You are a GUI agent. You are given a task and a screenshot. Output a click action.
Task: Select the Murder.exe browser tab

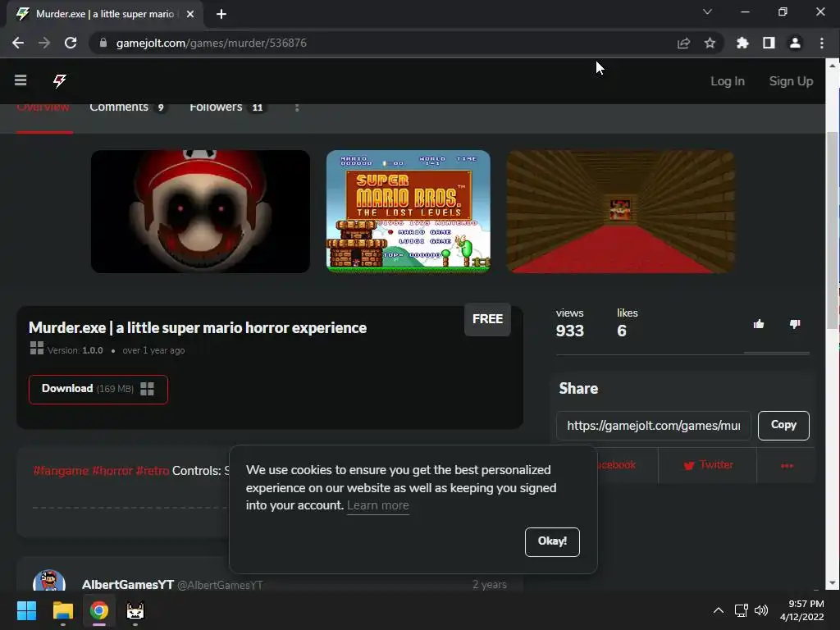pos(105,14)
